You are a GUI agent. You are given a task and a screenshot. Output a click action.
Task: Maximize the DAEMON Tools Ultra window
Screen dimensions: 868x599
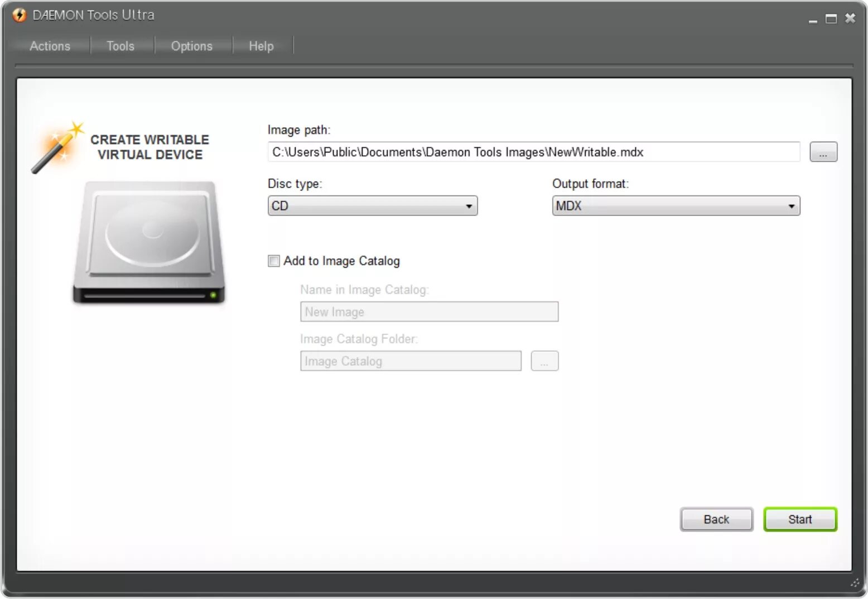pos(831,19)
